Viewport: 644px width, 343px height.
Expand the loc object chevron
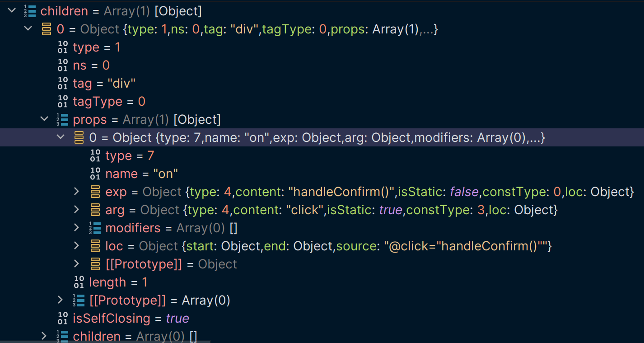77,246
